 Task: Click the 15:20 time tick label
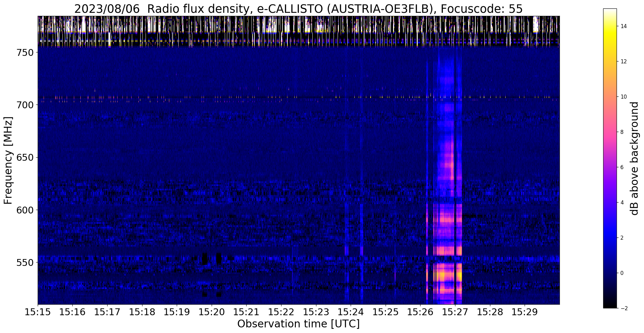pos(212,312)
